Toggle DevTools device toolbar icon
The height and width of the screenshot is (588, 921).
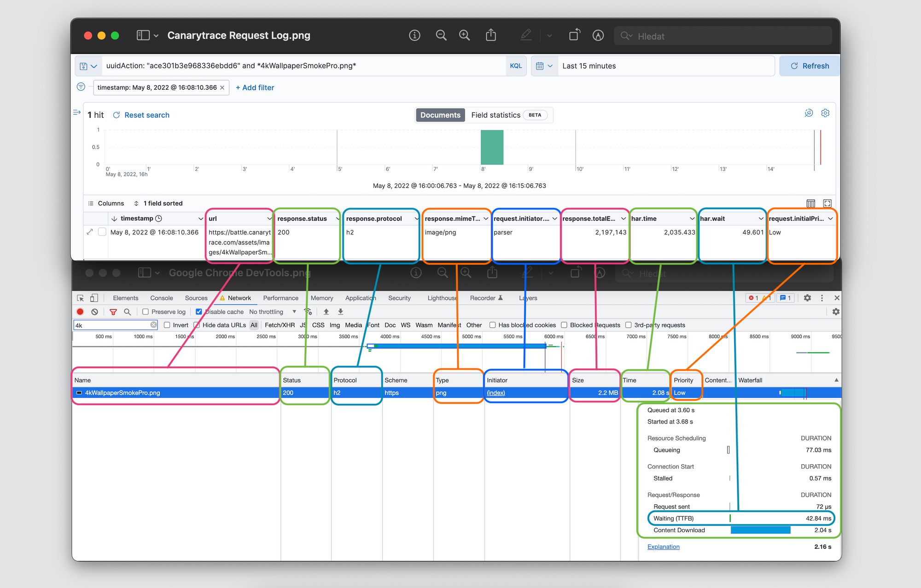94,298
